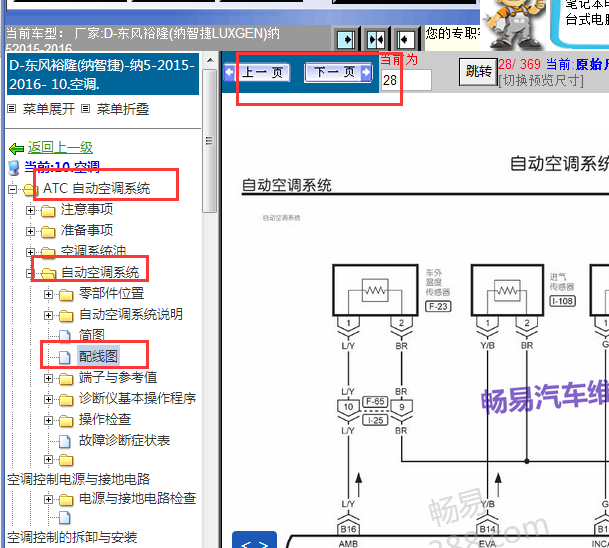Click the left panel vertical scrollbar thumb

tap(210, 141)
